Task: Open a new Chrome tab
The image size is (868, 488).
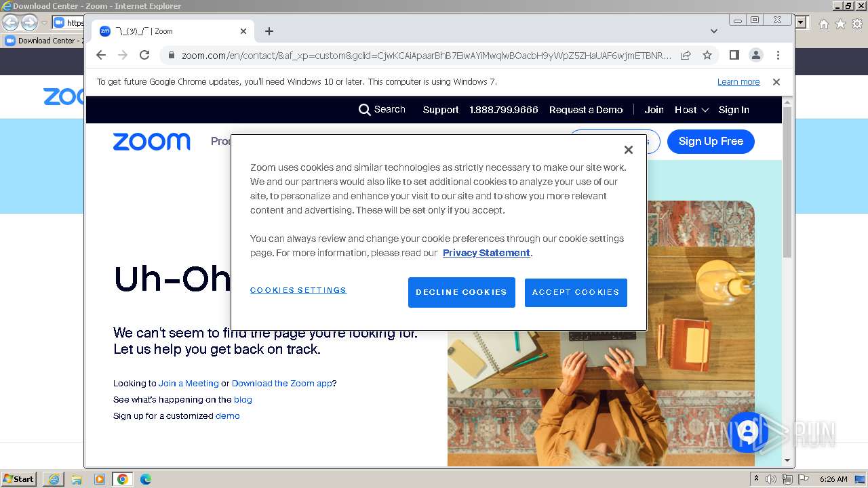Action: pos(269,31)
